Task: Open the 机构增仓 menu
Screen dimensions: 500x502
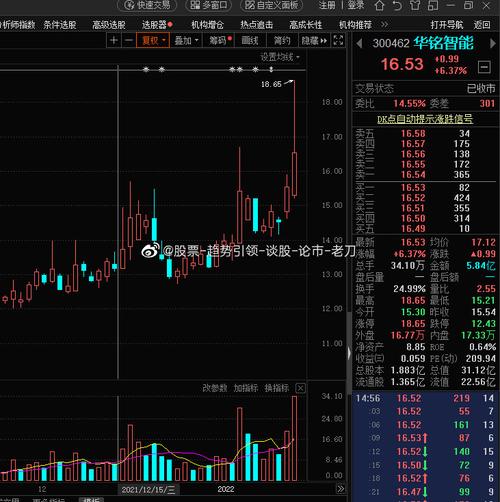Action: (x=207, y=25)
